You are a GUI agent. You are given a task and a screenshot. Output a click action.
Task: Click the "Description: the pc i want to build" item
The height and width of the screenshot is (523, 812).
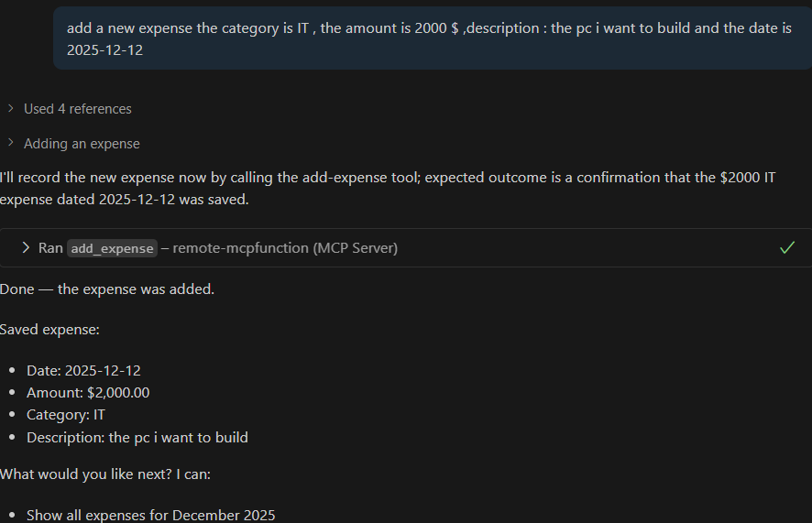[x=137, y=438]
